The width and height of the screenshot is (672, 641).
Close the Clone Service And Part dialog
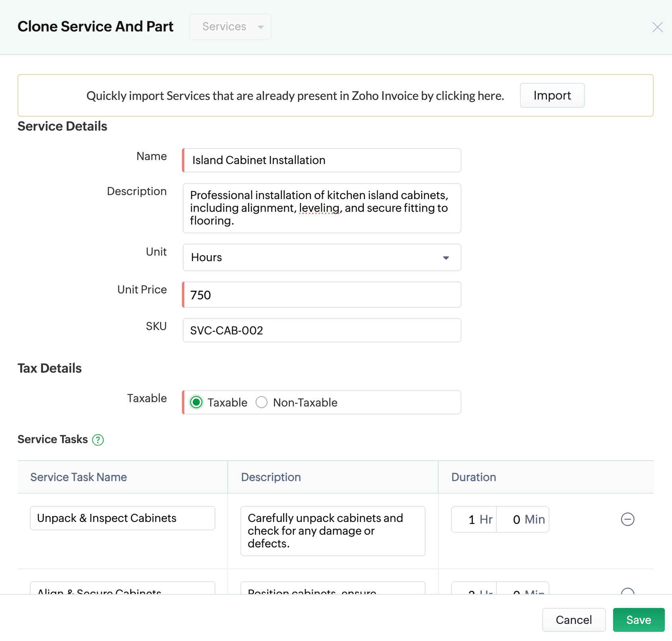[657, 27]
